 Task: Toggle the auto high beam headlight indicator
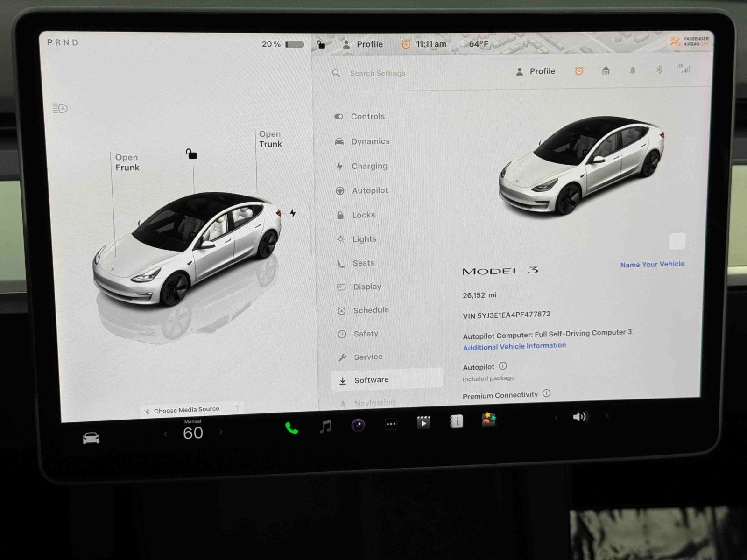(60, 109)
